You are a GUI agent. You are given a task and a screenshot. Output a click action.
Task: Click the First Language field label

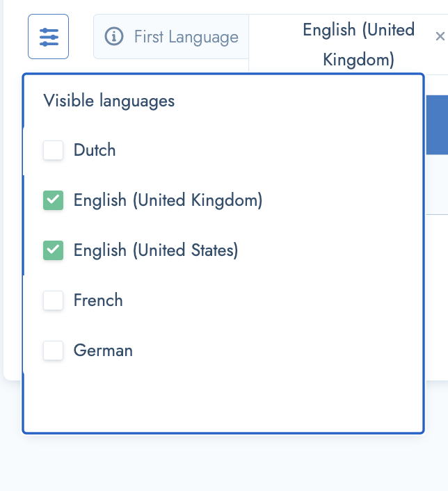(x=186, y=37)
